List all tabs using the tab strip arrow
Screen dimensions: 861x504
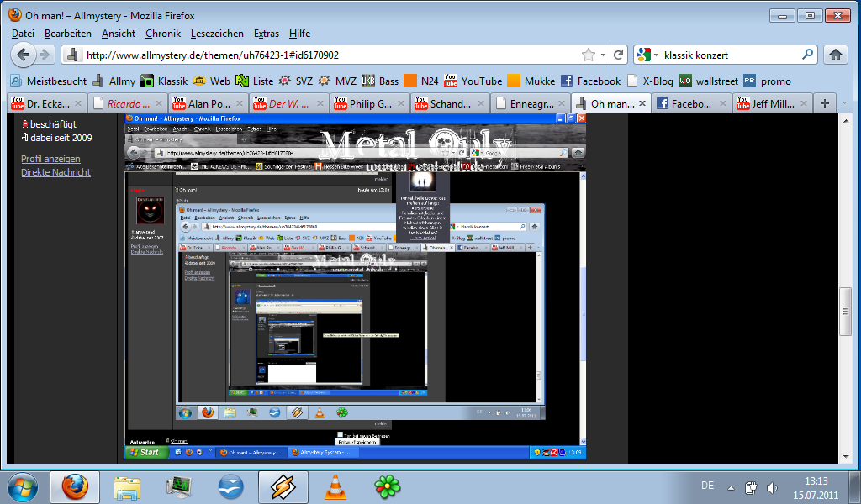tap(844, 103)
